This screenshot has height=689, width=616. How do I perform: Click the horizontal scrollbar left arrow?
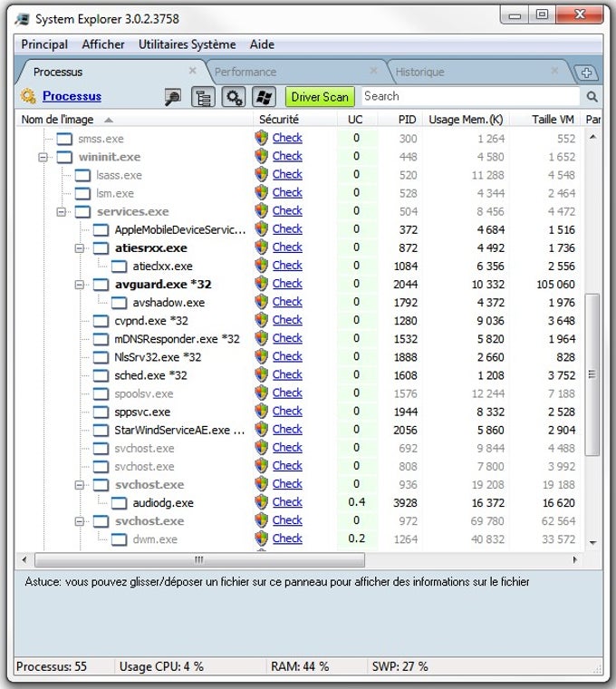24,559
